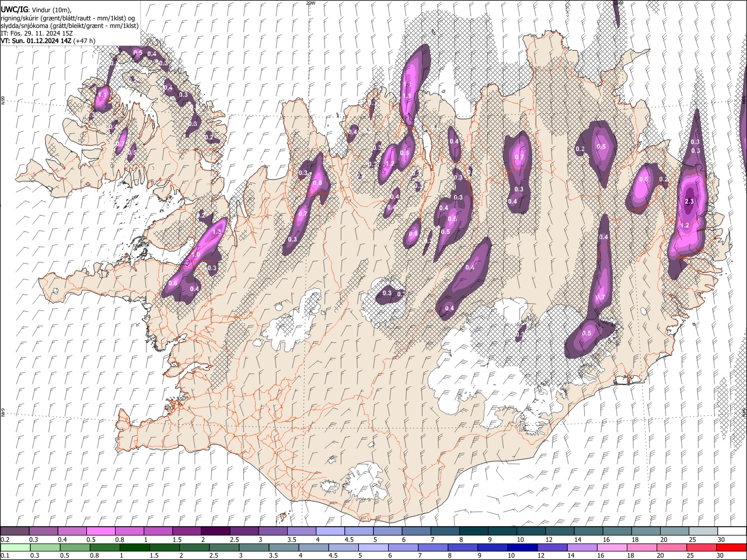The width and height of the screenshot is (747, 560).
Task: Click the snow-scale swatch between 1 and 1.5
Action: click(x=158, y=531)
